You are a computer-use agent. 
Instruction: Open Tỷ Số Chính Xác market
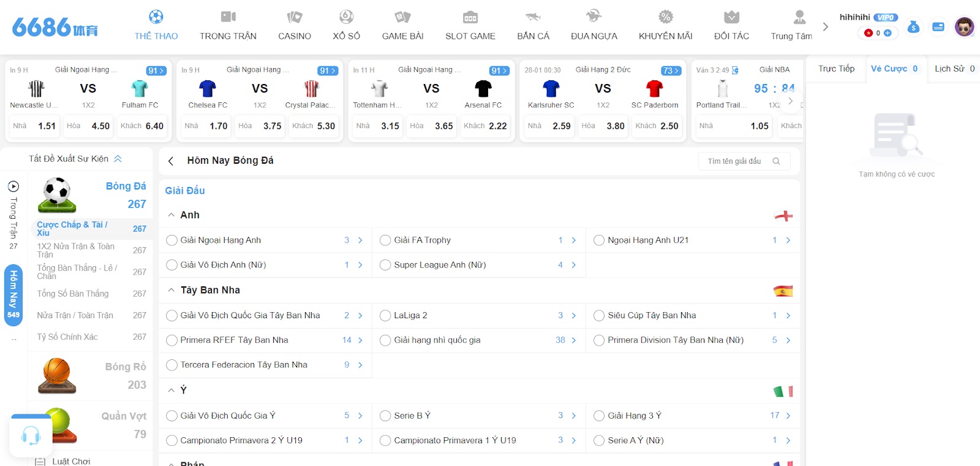(91, 337)
